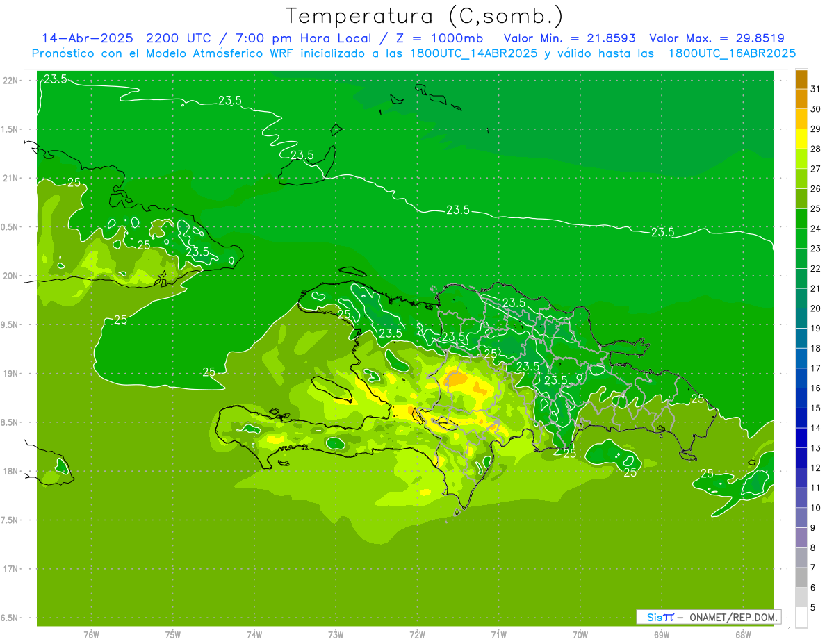Click the "74W" longitude axis label
Screen dimensions: 834x644
[x=254, y=635]
